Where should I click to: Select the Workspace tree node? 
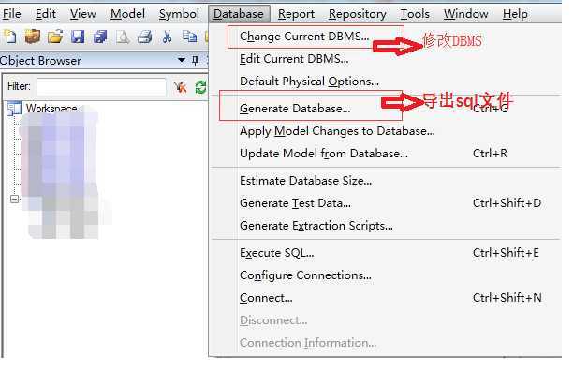(51, 109)
